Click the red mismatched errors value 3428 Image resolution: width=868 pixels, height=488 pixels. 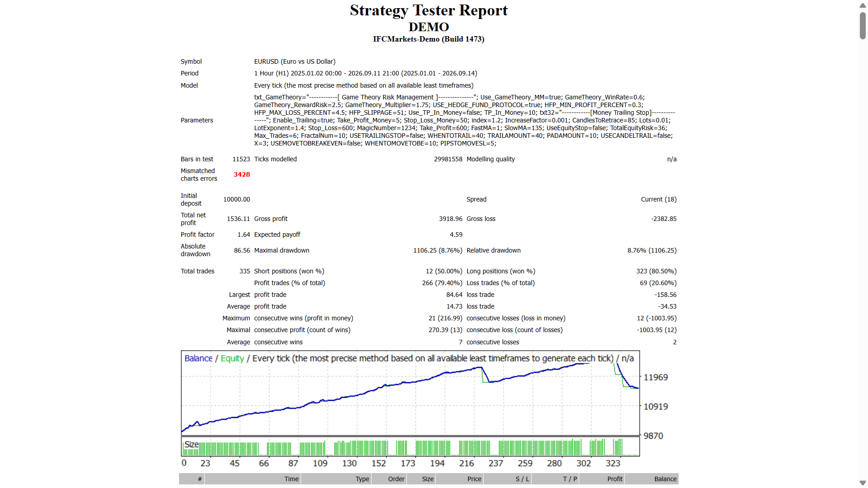[242, 174]
